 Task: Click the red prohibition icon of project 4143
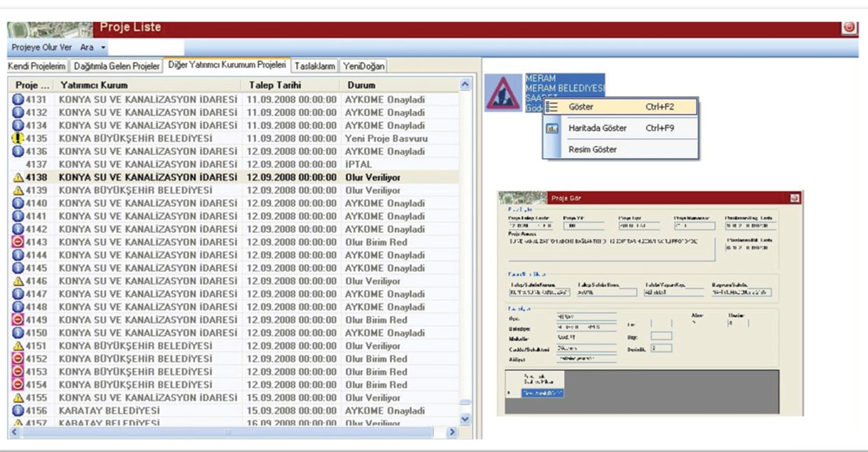point(18,242)
